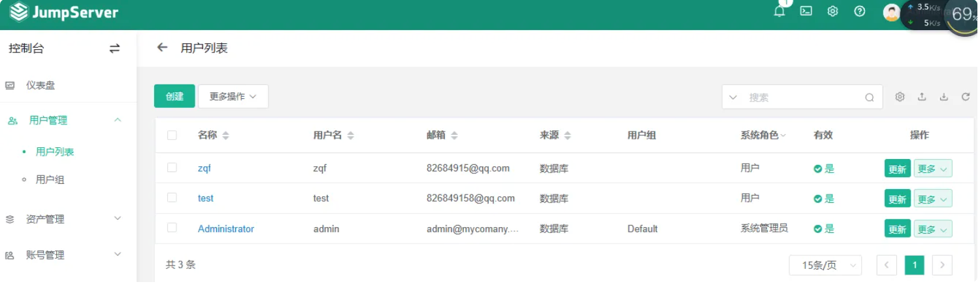Expand the 账号管理 menu chevron
This screenshot has width=980, height=301.
118,254
